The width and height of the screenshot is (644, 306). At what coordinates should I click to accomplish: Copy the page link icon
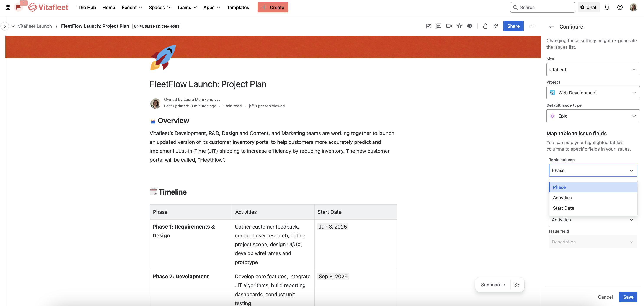click(x=495, y=26)
